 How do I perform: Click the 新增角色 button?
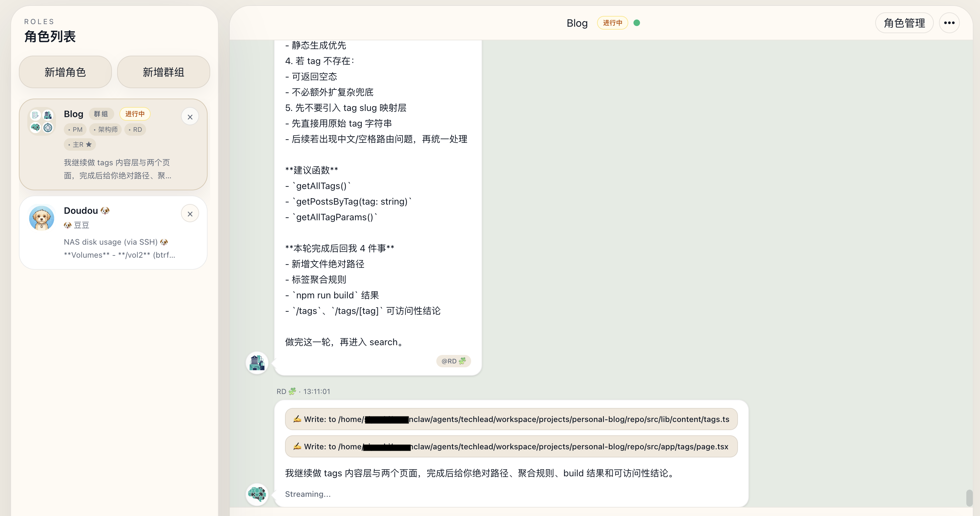(65, 72)
